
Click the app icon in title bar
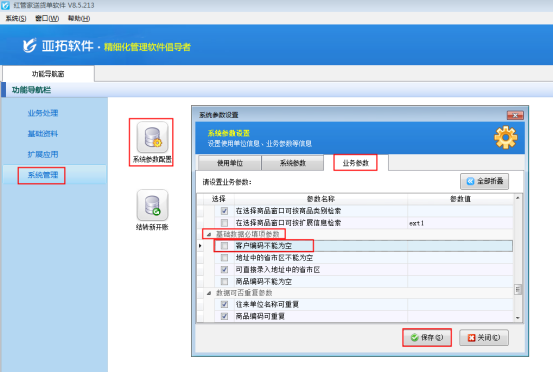tap(5, 5)
